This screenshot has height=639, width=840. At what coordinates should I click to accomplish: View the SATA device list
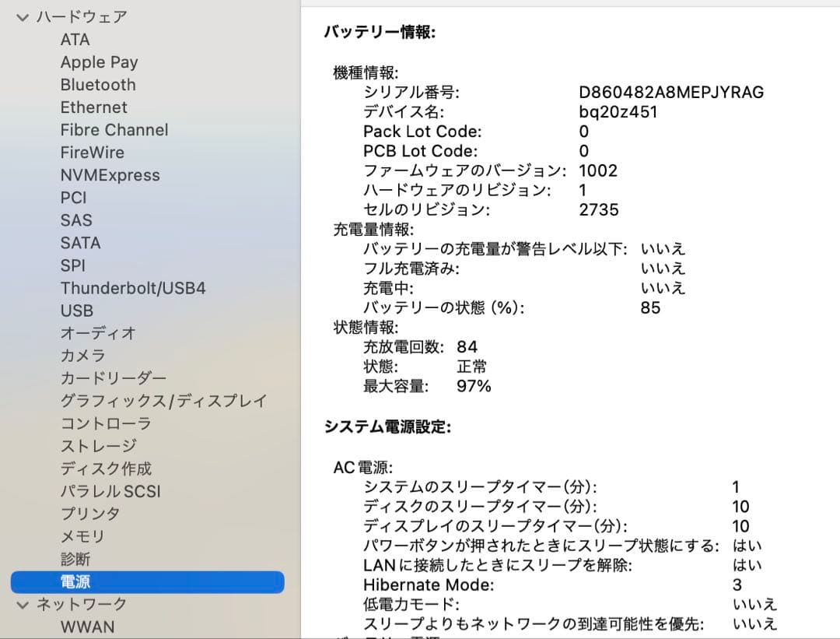point(80,243)
